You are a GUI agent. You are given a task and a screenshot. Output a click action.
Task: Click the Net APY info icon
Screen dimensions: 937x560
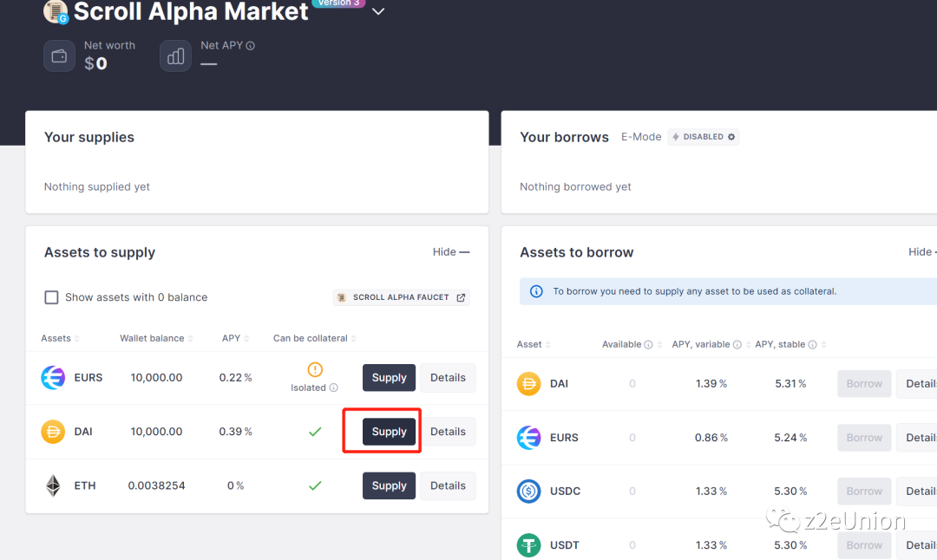(251, 46)
